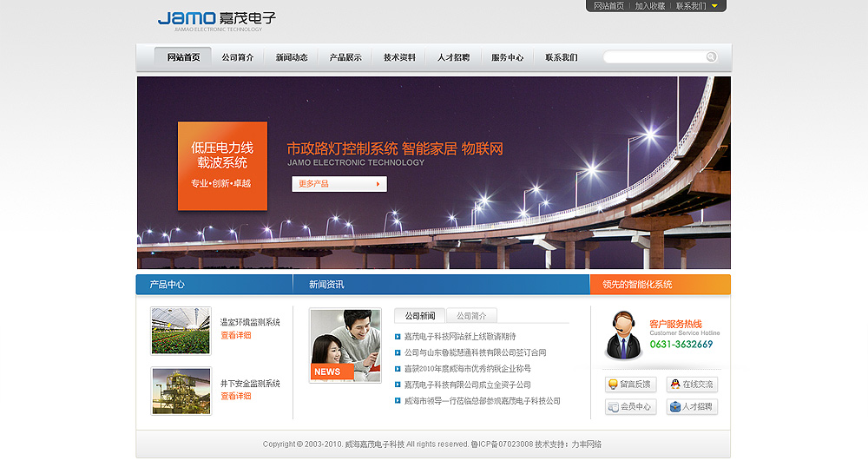The width and height of the screenshot is (868, 467).
Task: Open 人才招聘 navigation menu item
Action: pos(453,57)
